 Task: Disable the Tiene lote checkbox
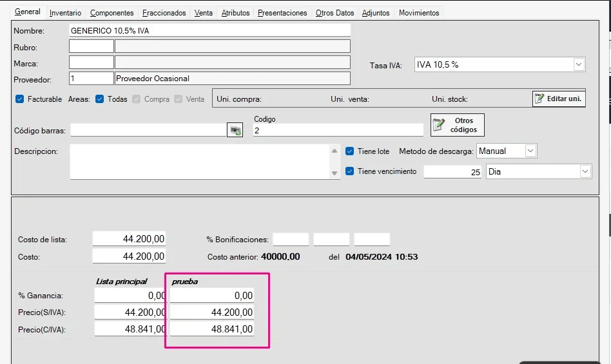pyautogui.click(x=350, y=151)
